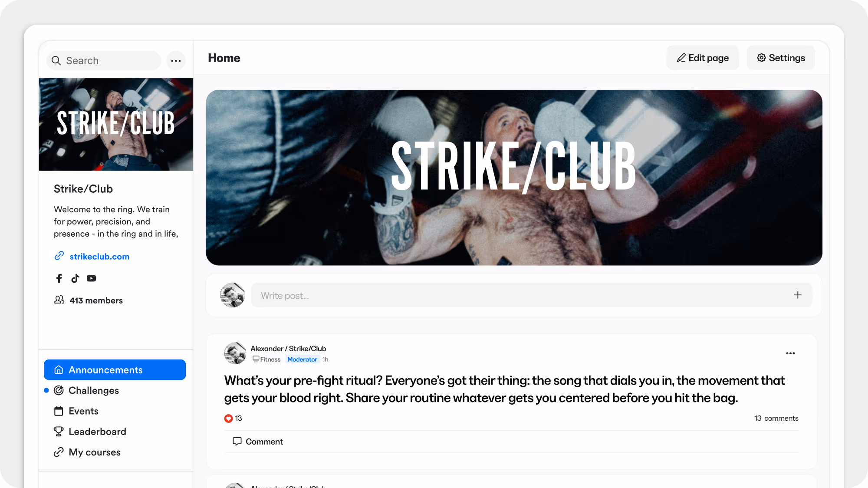Open the sidebar three-dots menu next to Search
The height and width of the screenshot is (488, 868).
tap(176, 61)
